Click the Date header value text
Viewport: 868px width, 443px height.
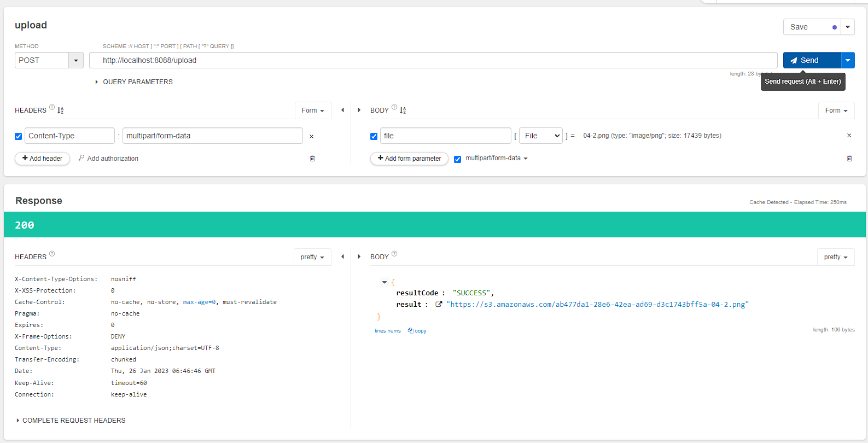(163, 371)
